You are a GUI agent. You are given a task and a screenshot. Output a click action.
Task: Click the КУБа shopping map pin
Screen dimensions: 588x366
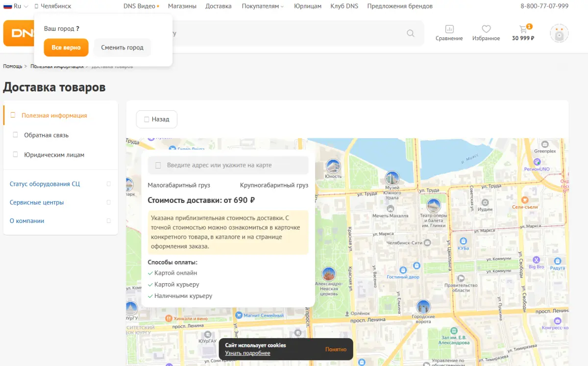[463, 241]
